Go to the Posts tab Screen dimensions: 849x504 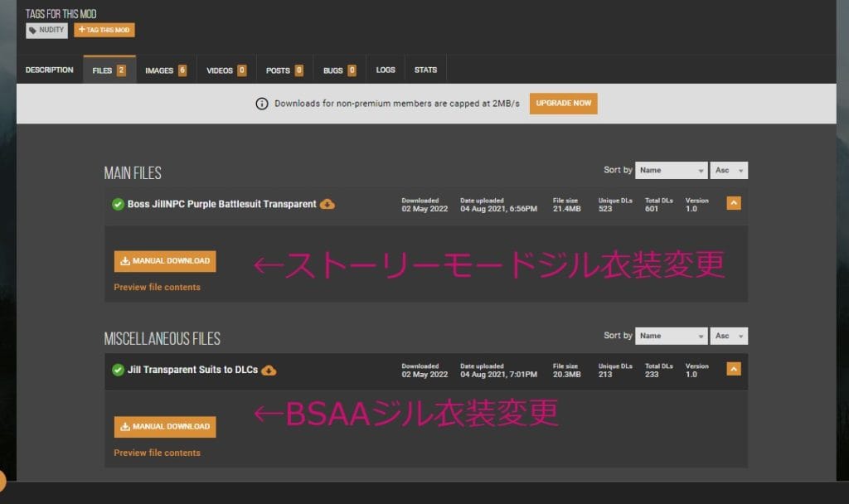point(284,70)
